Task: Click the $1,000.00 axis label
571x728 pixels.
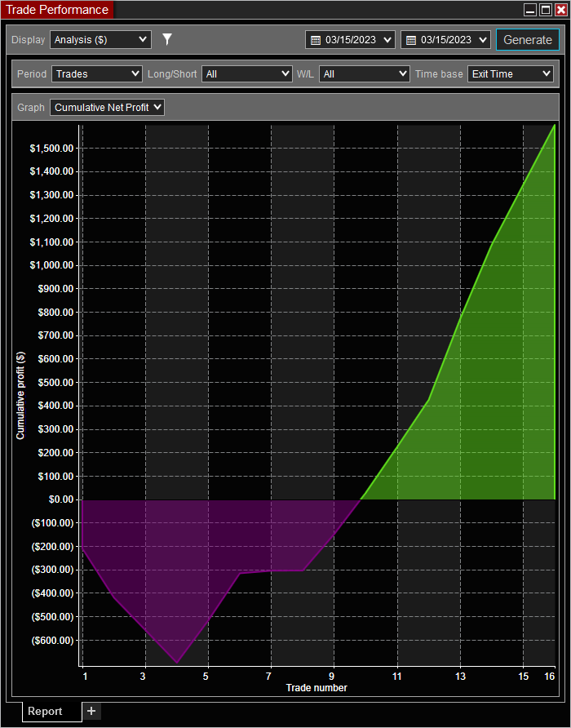Action: [x=51, y=265]
